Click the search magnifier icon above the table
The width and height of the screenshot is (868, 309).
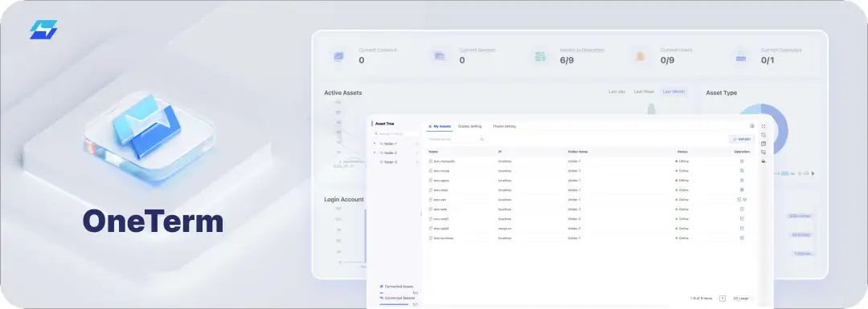(x=481, y=140)
